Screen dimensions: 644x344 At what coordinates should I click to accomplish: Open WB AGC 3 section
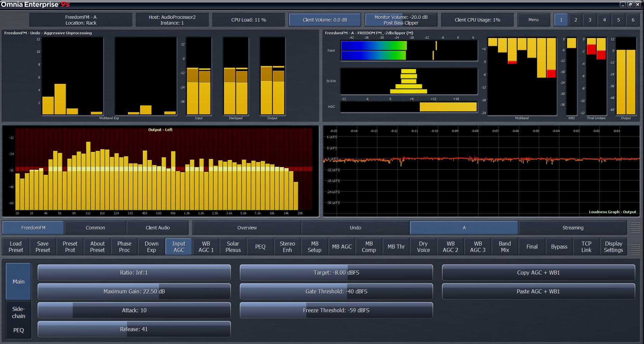click(478, 247)
